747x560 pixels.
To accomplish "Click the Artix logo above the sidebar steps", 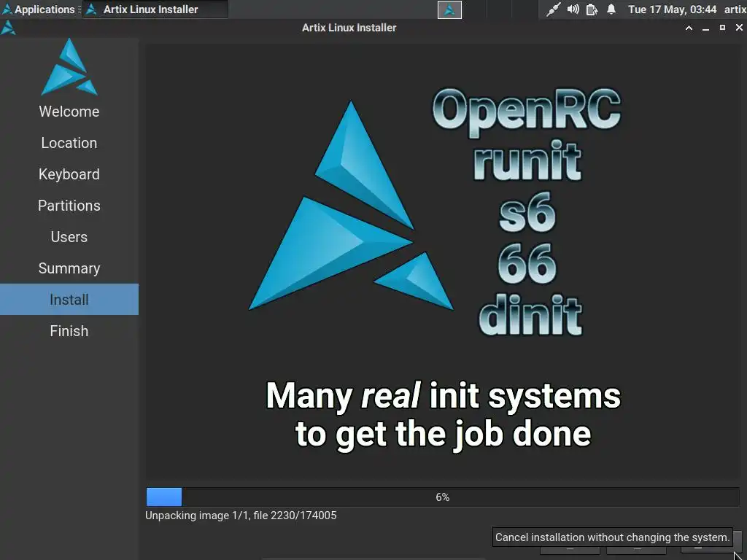I will (69, 67).
